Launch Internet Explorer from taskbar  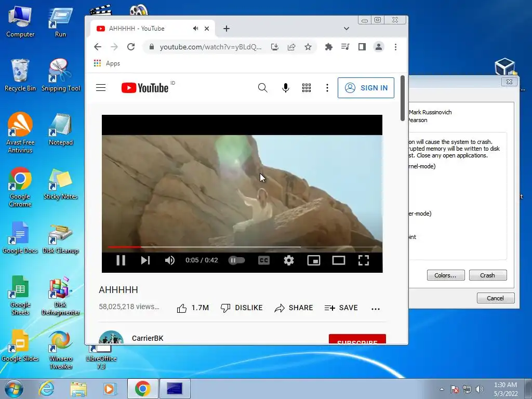click(x=46, y=389)
